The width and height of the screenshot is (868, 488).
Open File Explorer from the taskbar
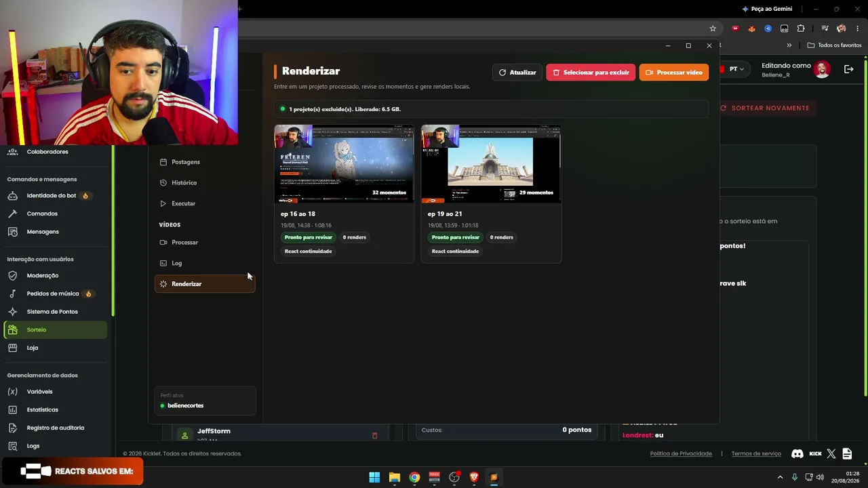click(394, 477)
